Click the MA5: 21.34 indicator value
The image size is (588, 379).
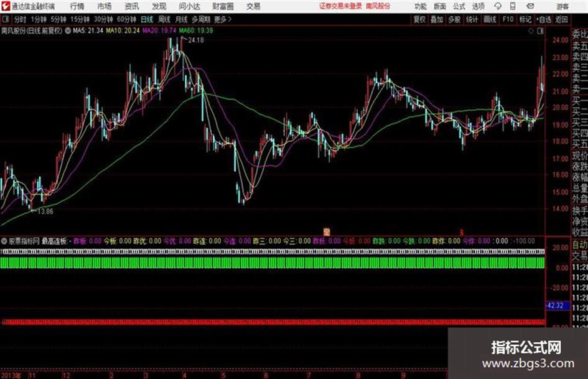coord(88,30)
